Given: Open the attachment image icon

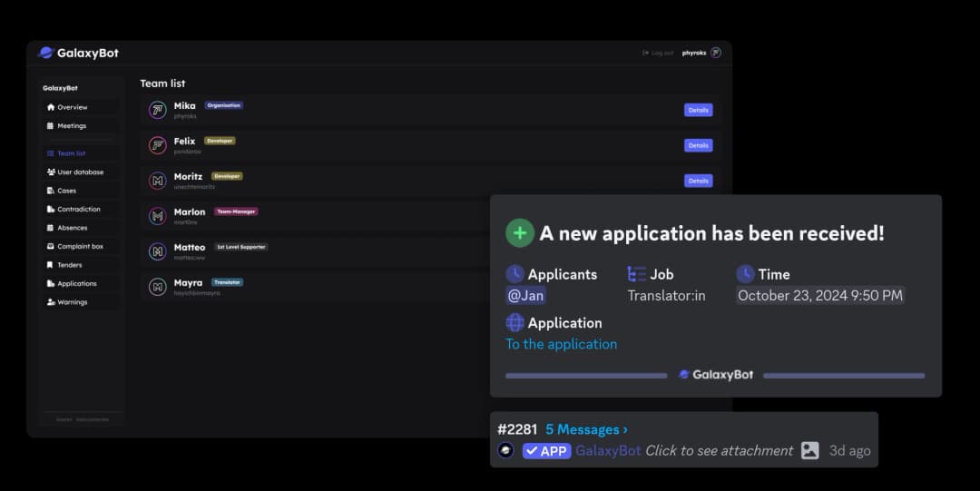Looking at the screenshot, I should click(810, 450).
